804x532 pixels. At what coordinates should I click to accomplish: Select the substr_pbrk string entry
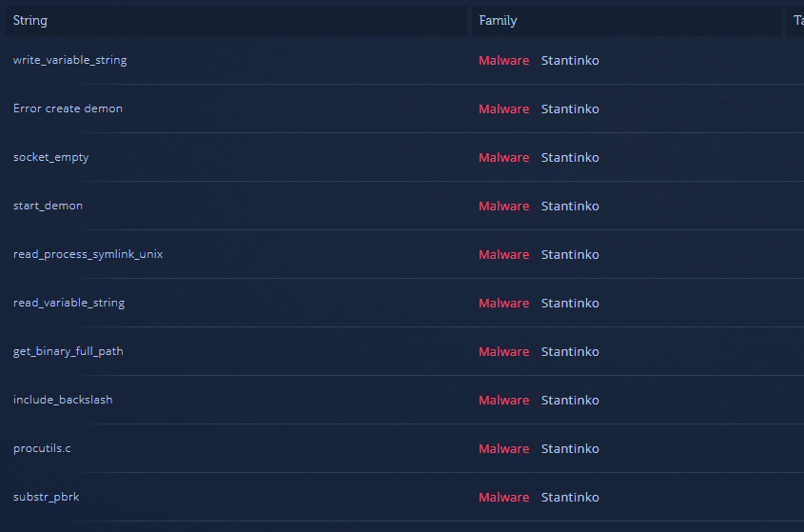tap(47, 497)
